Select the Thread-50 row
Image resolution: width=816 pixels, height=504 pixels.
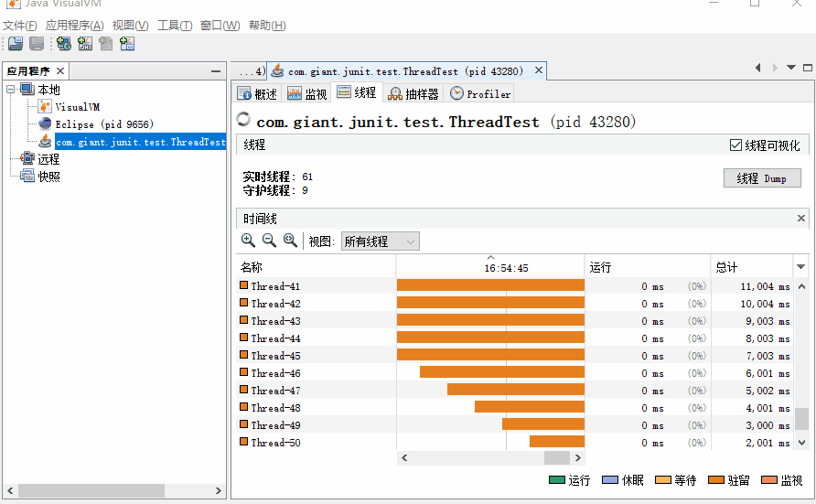click(x=515, y=443)
